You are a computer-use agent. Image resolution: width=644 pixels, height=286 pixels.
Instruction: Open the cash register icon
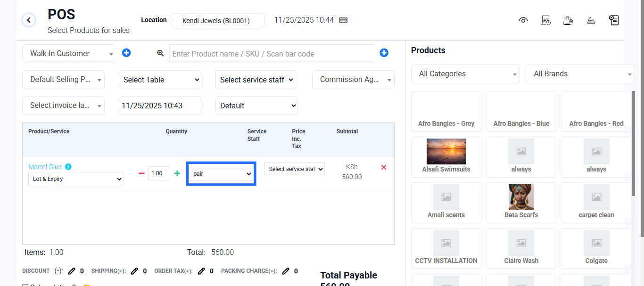pyautogui.click(x=591, y=20)
